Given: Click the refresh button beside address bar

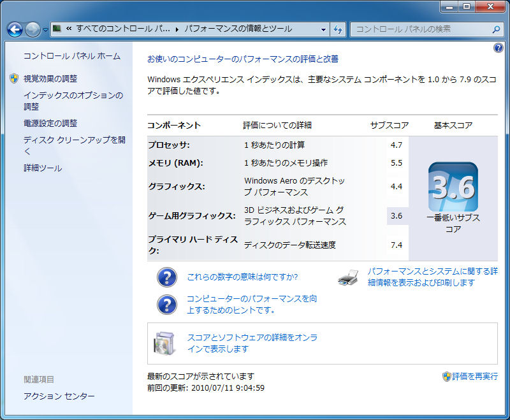Looking at the screenshot, I should [x=338, y=29].
